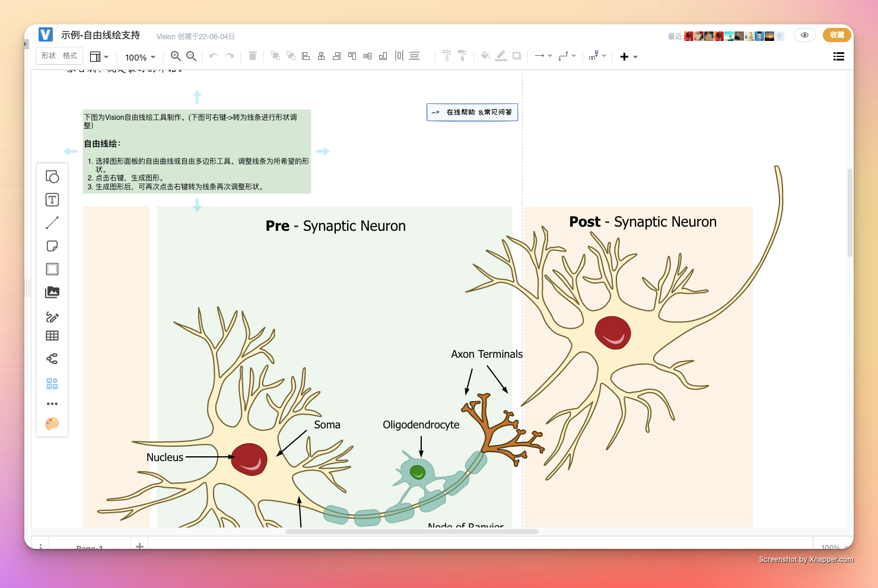Image resolution: width=878 pixels, height=588 pixels.
Task: Expand the left edge collapse arrow
Action: (26, 43)
